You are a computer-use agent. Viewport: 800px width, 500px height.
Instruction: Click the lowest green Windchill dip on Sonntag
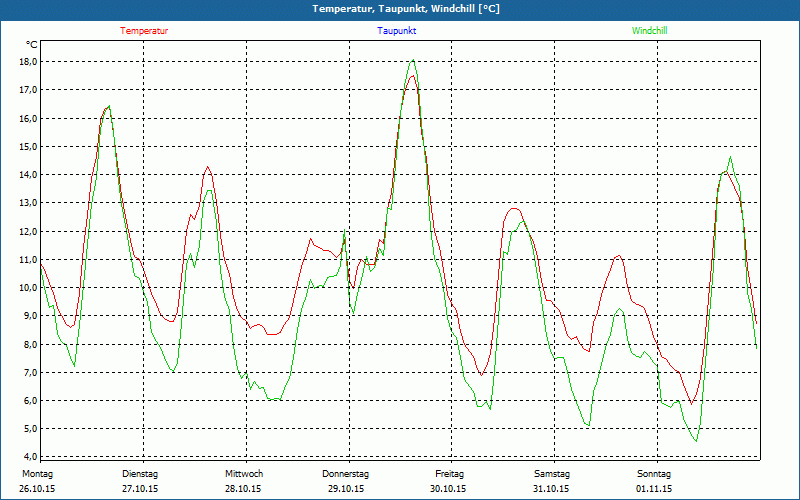pyautogui.click(x=696, y=441)
